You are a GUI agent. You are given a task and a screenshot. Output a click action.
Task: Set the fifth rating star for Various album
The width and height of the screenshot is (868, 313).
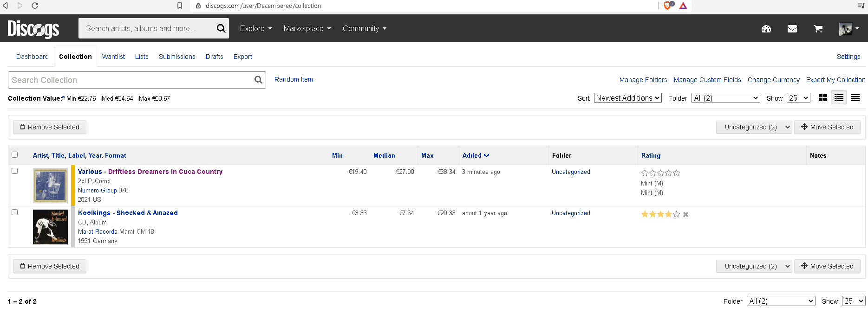(677, 173)
